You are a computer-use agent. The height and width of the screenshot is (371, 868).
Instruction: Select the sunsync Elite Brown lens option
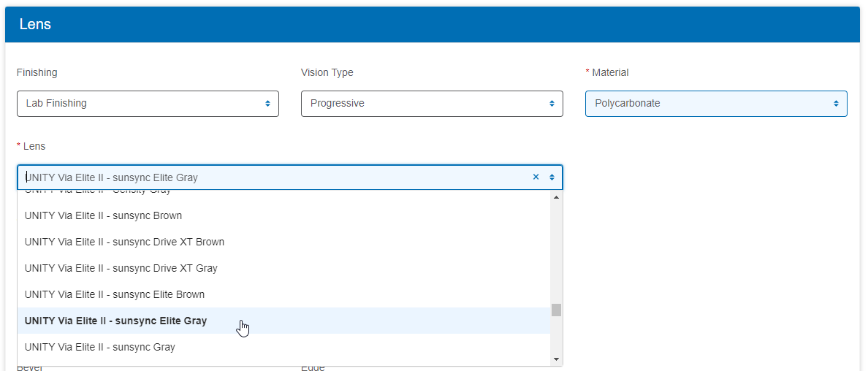[x=115, y=294]
